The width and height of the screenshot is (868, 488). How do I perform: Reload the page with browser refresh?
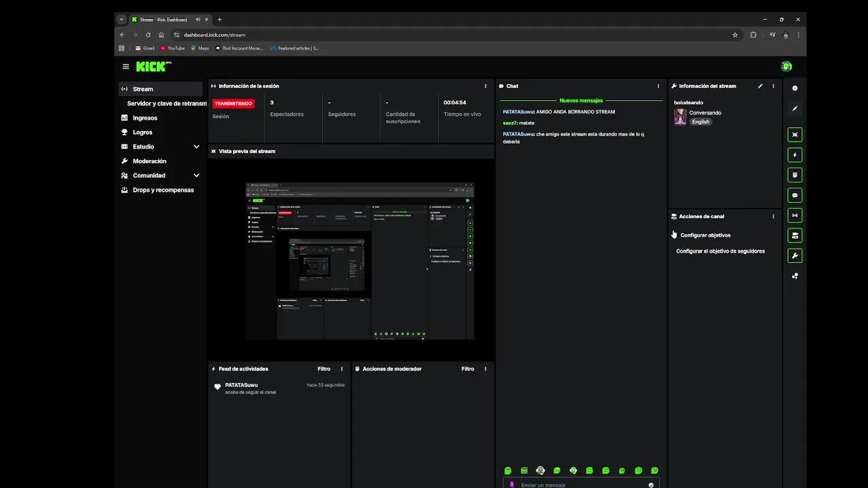[x=148, y=35]
